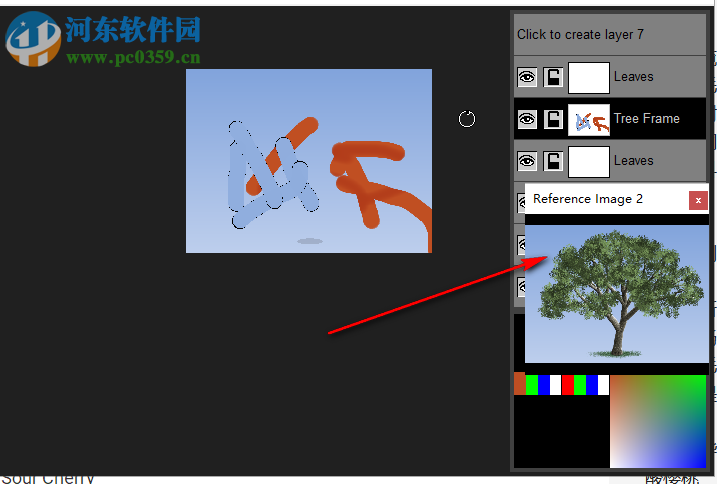Toggle eye icon of Tree Frame layer
The width and height of the screenshot is (717, 484).
click(x=527, y=119)
